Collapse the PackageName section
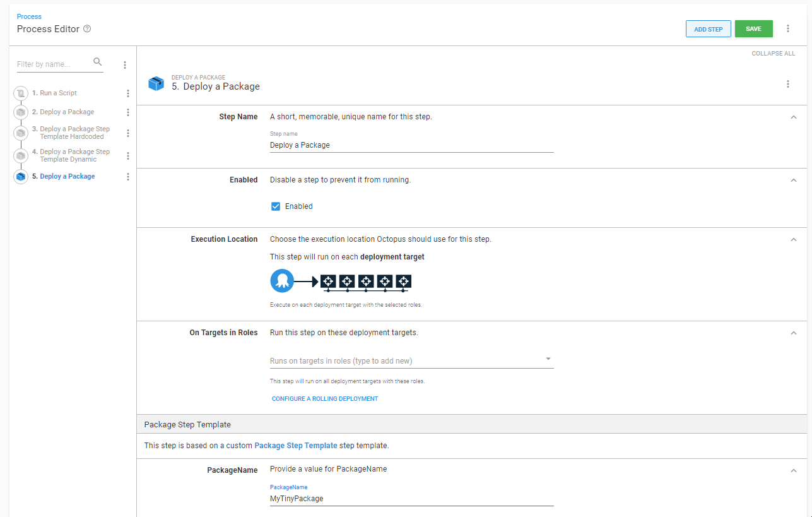Image resolution: width=812 pixels, height=517 pixels. point(794,470)
